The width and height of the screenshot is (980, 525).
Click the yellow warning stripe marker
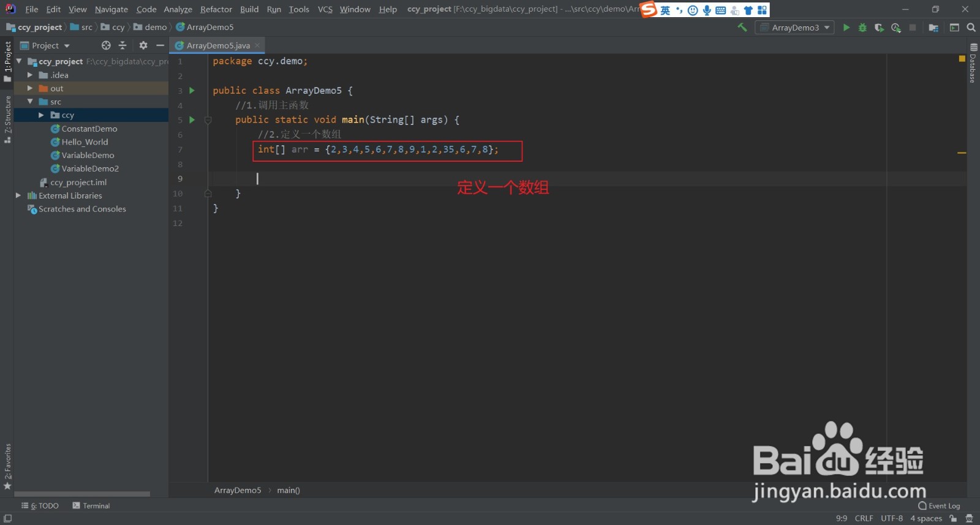(962, 153)
